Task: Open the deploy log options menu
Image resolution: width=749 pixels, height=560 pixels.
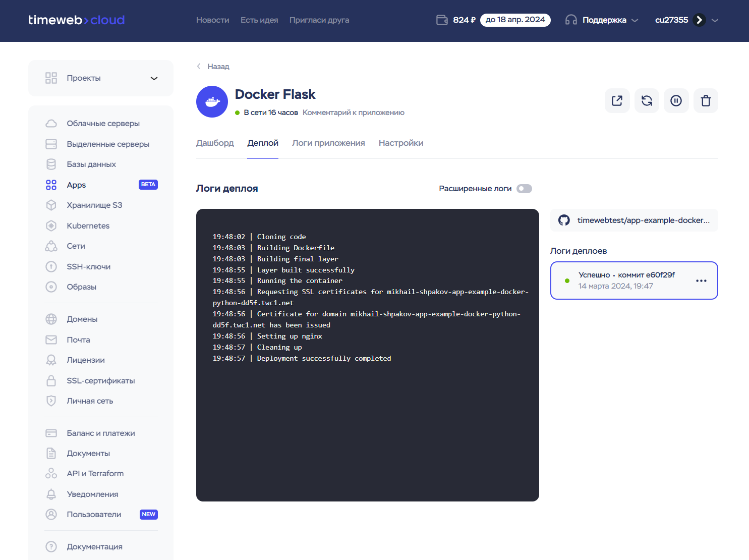Action: [701, 281]
